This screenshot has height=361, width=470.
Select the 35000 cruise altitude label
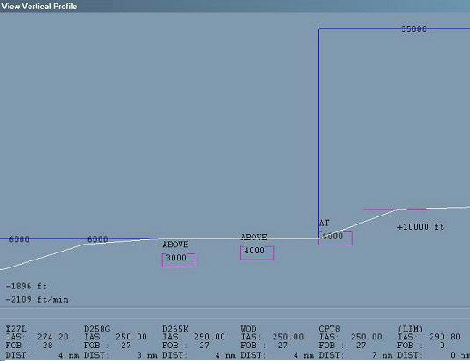(414, 29)
